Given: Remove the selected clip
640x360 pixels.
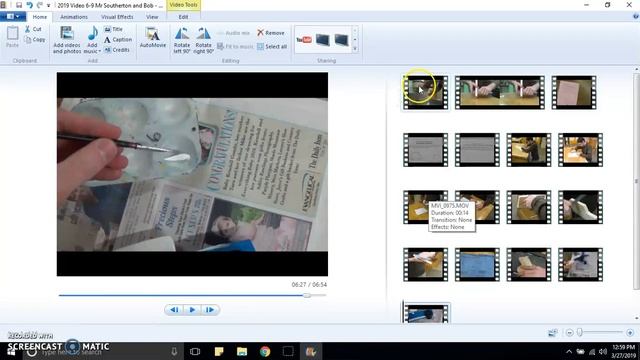Looking at the screenshot, I should [x=271, y=33].
